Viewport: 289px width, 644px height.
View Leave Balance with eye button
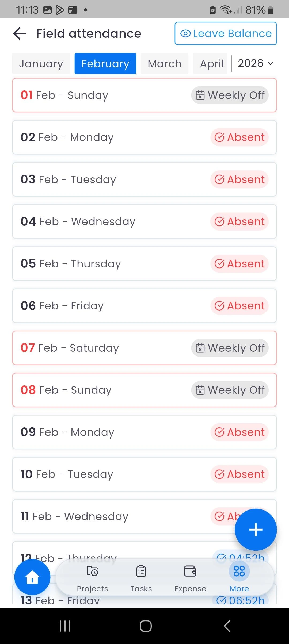226,34
